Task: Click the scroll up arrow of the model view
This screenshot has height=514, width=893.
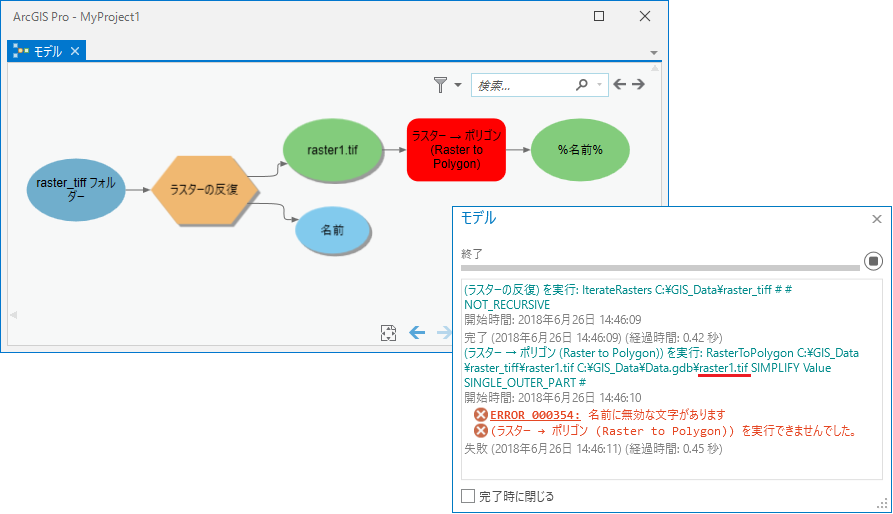Action: (655, 69)
